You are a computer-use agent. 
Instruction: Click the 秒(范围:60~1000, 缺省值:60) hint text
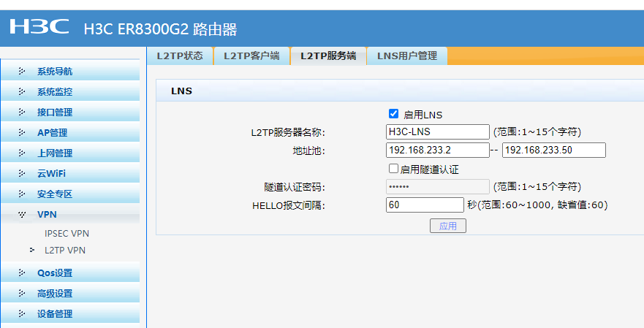pos(537,205)
